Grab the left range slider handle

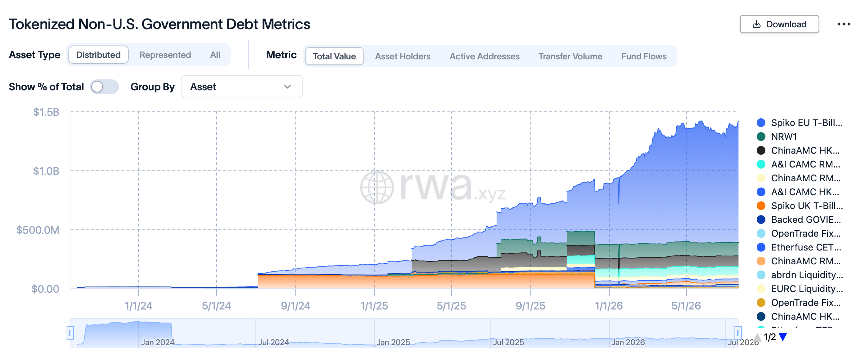coord(70,333)
